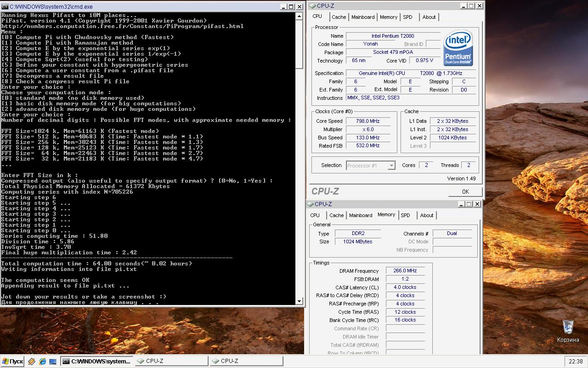Open the first quick launch icon next to the Start button

[32, 362]
